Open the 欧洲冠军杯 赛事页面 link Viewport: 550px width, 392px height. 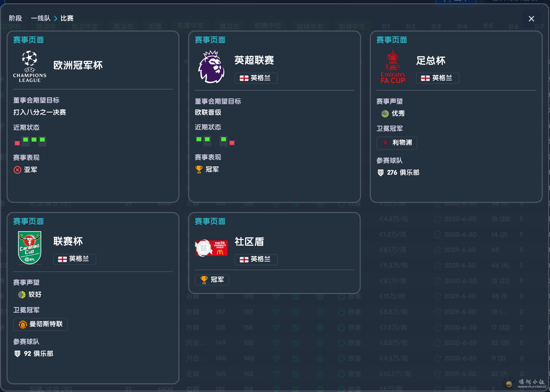(x=28, y=40)
